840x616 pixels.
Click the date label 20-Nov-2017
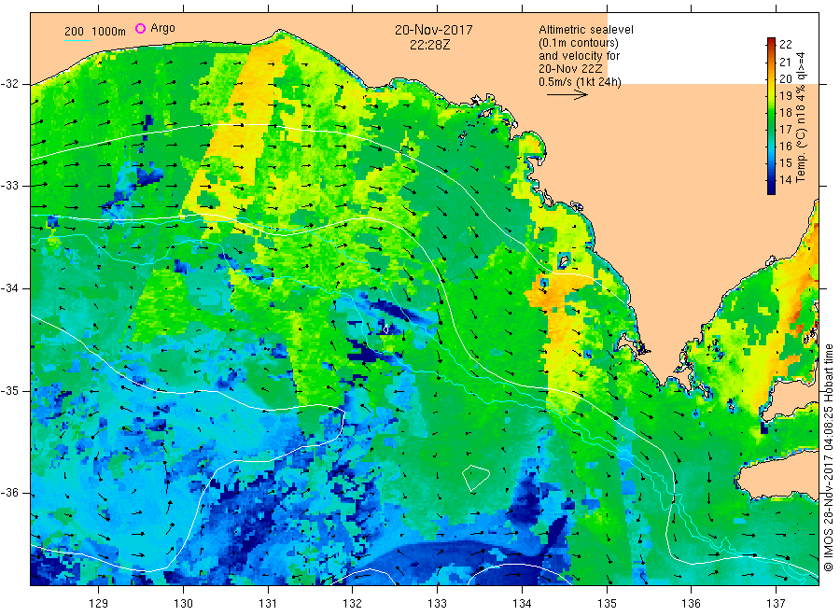pyautogui.click(x=434, y=30)
